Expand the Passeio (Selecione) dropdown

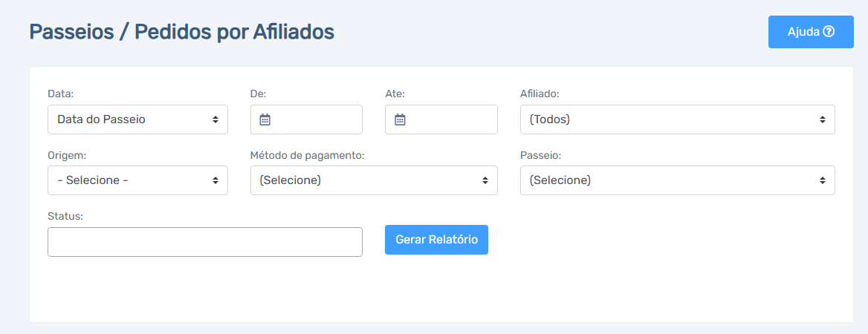[678, 180]
